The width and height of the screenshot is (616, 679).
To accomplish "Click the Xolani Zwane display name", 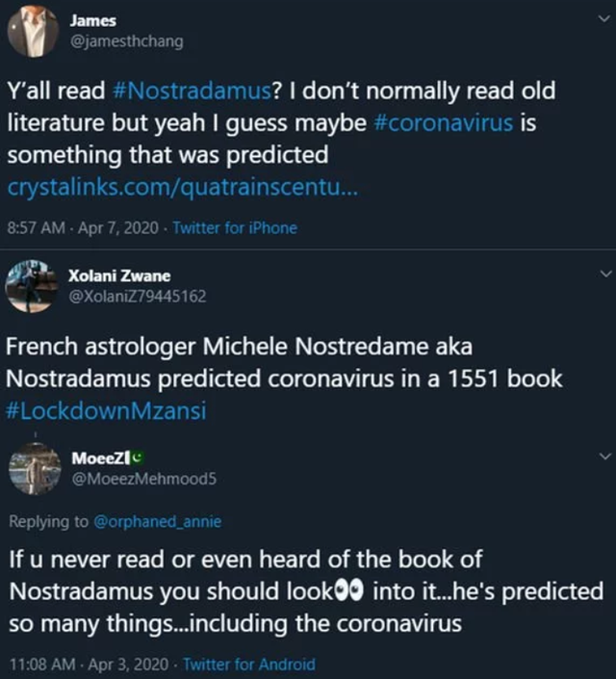I will click(119, 275).
